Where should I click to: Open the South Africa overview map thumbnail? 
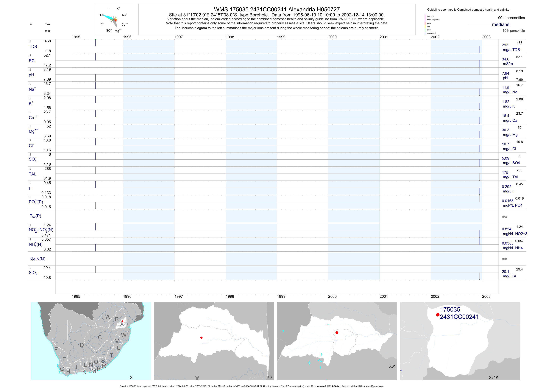pos(91,341)
